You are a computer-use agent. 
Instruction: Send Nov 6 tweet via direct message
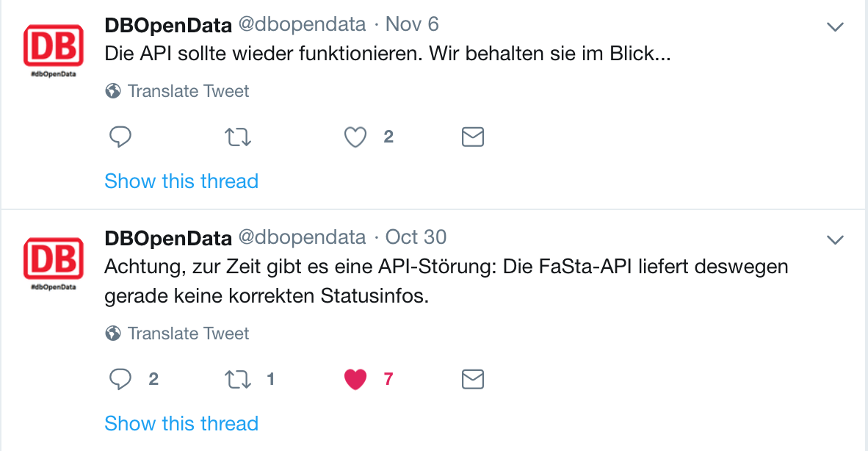point(472,137)
